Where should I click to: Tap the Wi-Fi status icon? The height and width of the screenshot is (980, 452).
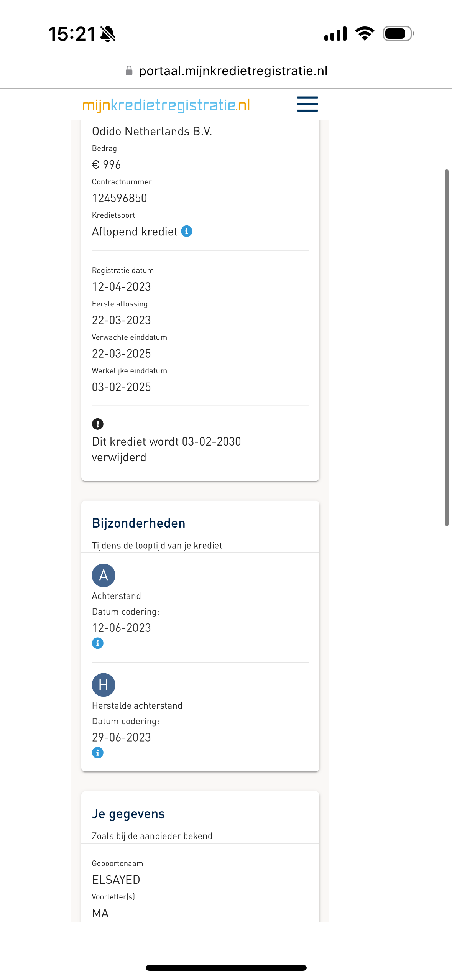coord(365,34)
